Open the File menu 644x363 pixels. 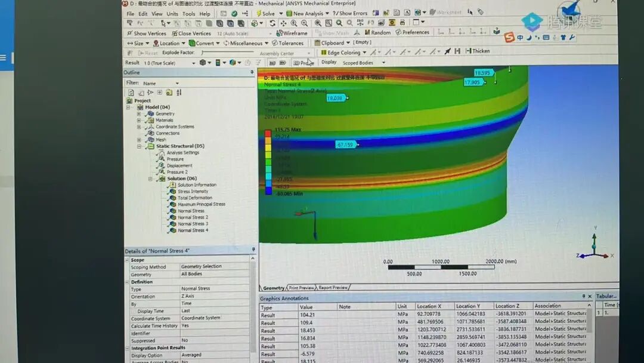click(130, 14)
